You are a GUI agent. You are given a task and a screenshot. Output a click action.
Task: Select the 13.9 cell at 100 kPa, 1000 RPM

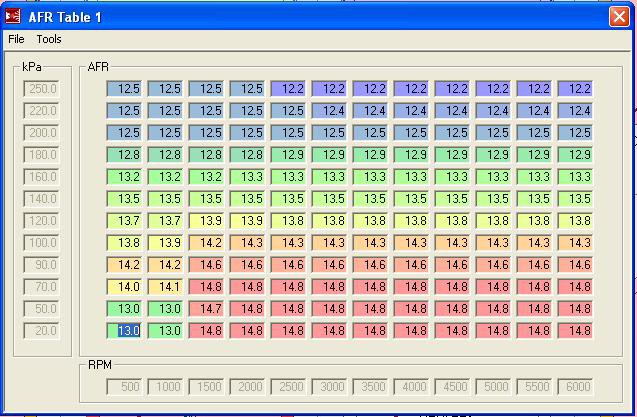pyautogui.click(x=165, y=242)
